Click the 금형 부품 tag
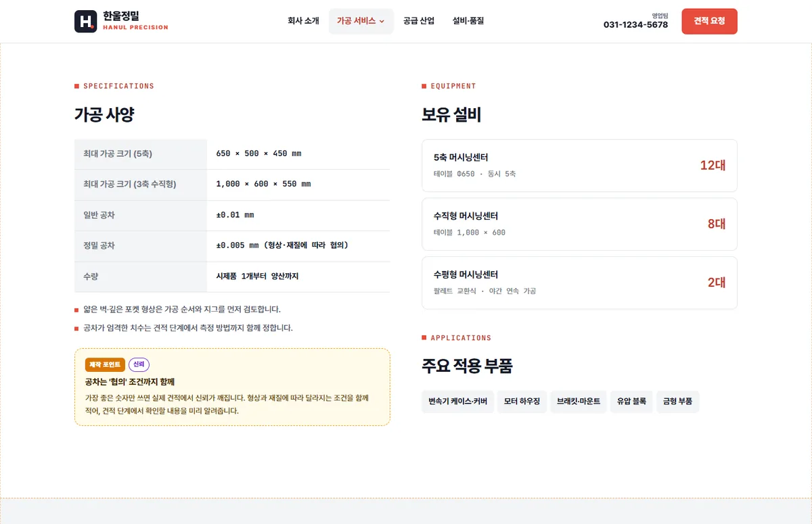This screenshot has width=812, height=524. [678, 402]
